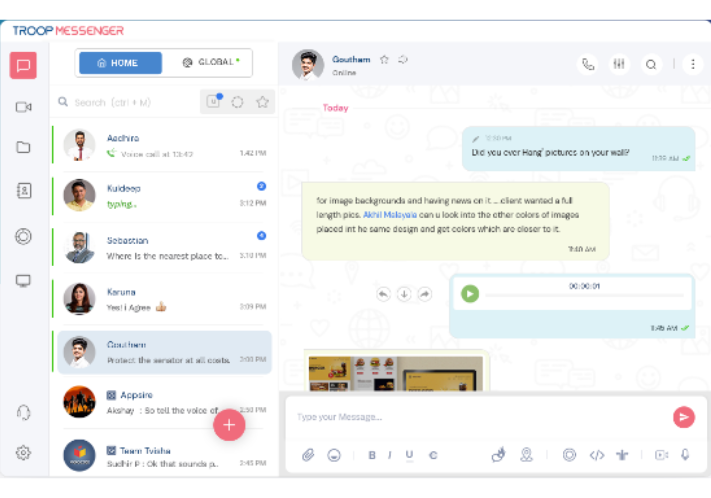Image resolution: width=711 pixels, height=498 pixels.
Task: Insert a code snippet in message
Action: pos(597,455)
